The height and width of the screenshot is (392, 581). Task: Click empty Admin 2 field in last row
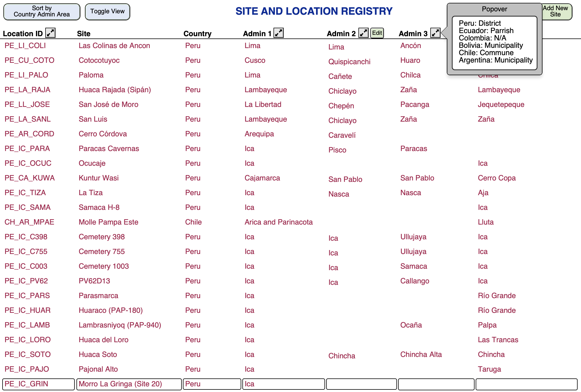tap(361, 384)
